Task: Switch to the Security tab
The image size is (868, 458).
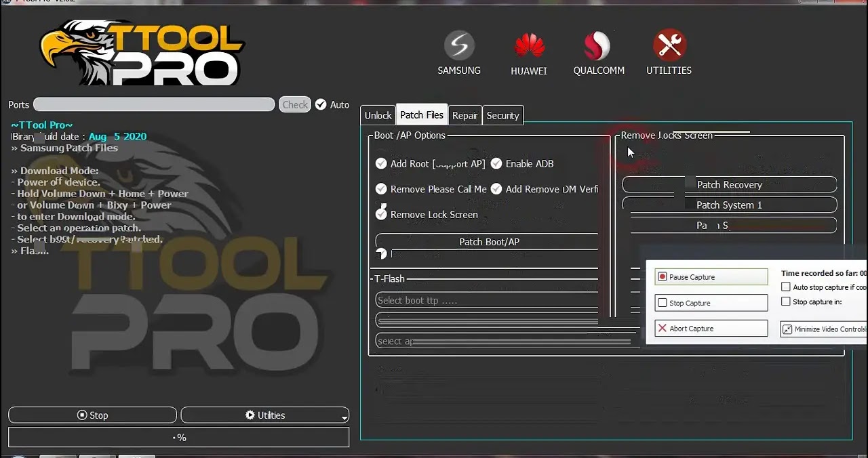Action: pos(502,115)
